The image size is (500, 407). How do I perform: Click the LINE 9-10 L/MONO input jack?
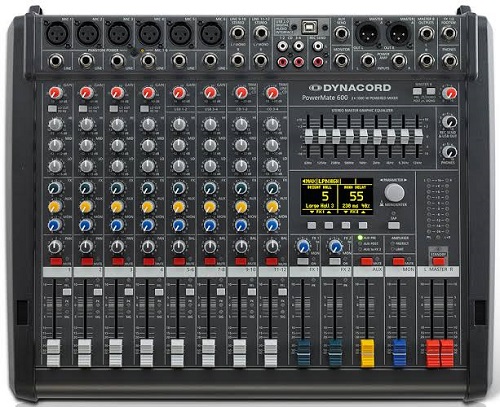pyautogui.click(x=237, y=33)
